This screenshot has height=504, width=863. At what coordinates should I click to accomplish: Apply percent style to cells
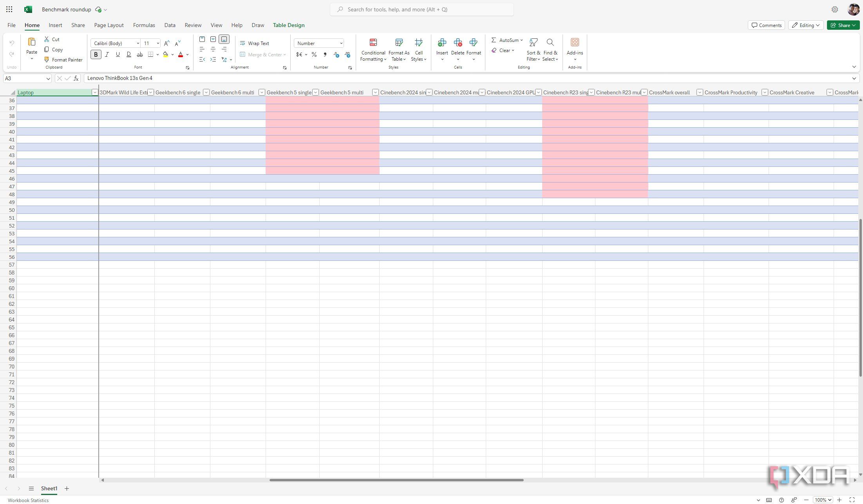[x=314, y=55]
